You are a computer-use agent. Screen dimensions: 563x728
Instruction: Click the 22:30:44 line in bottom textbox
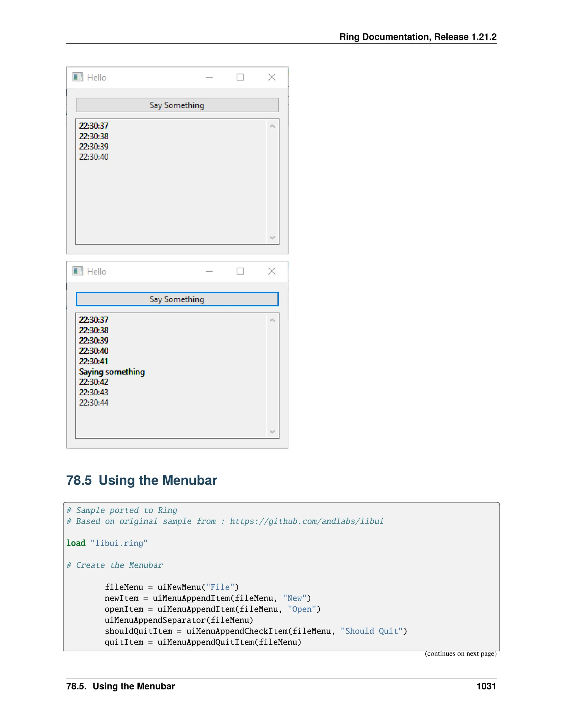point(94,403)
